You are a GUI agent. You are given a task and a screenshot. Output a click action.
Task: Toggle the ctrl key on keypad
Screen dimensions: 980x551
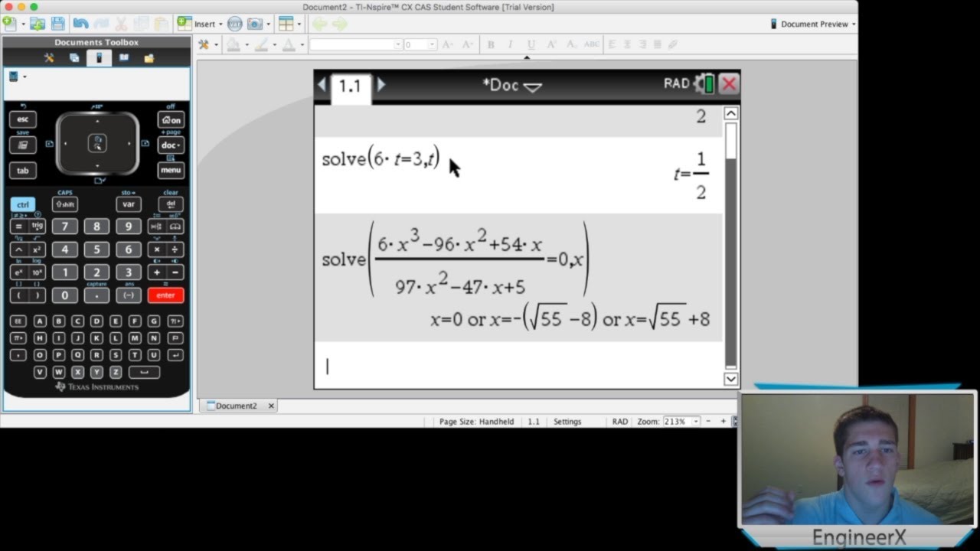23,204
